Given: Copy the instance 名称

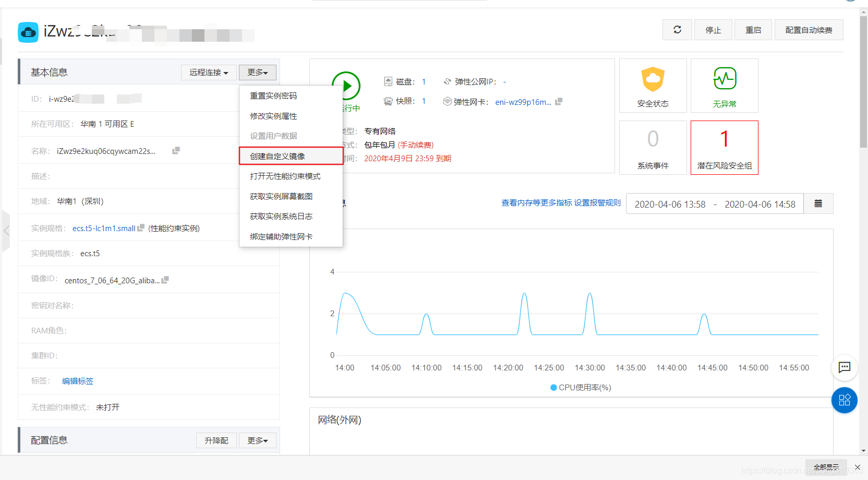Looking at the screenshot, I should (176, 150).
